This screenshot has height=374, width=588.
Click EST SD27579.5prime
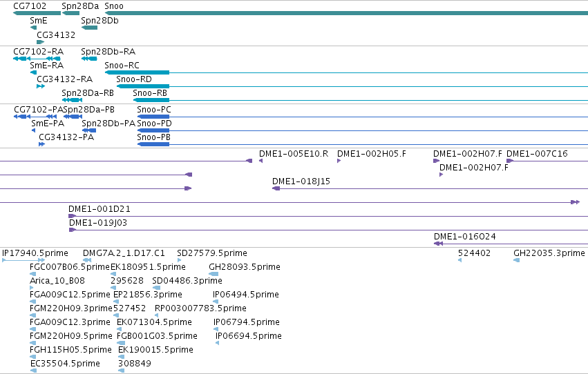[x=179, y=260]
